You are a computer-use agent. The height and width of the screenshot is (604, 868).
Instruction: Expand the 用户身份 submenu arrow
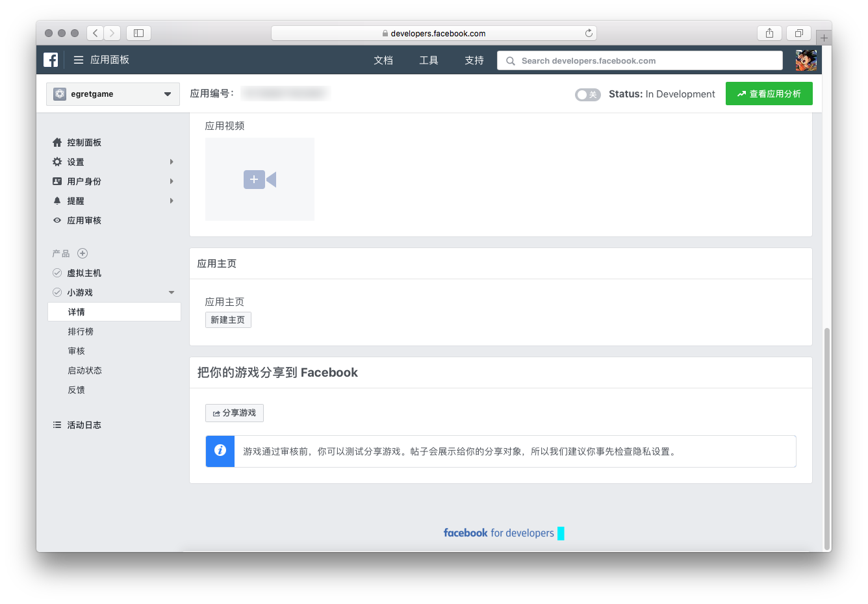[172, 181]
